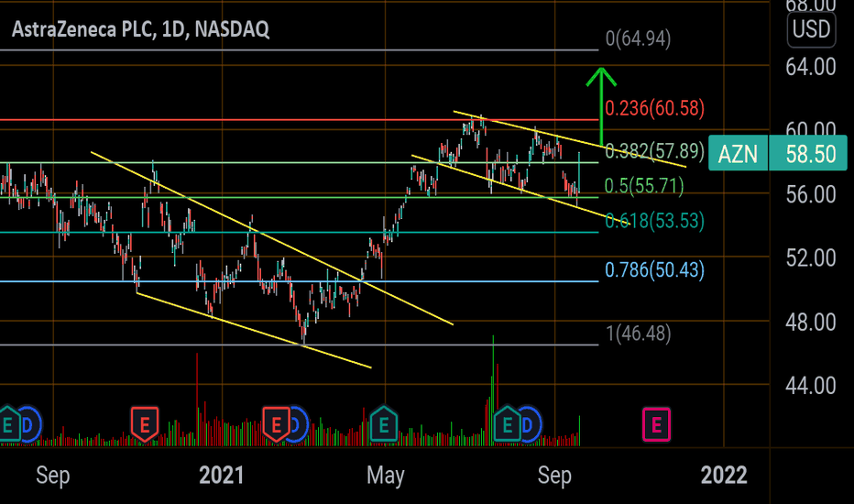Open the teal earnings marker beside the rightmost dividend marker
This screenshot has width=854, height=504.
point(508,424)
